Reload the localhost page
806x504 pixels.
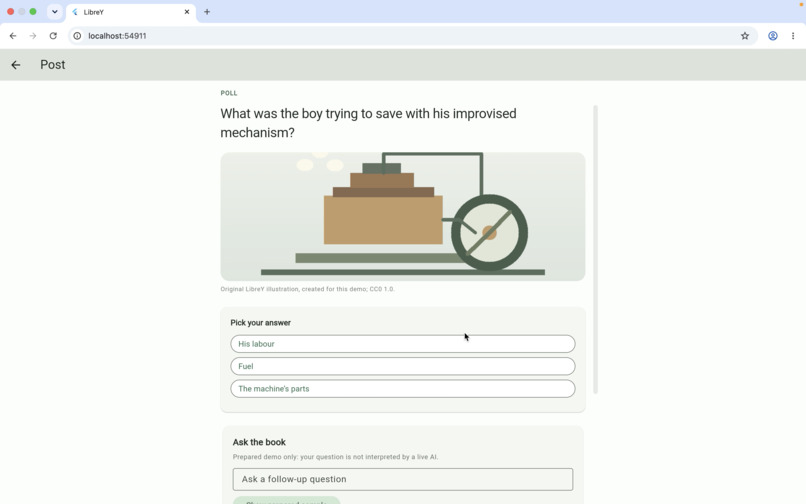(53, 36)
